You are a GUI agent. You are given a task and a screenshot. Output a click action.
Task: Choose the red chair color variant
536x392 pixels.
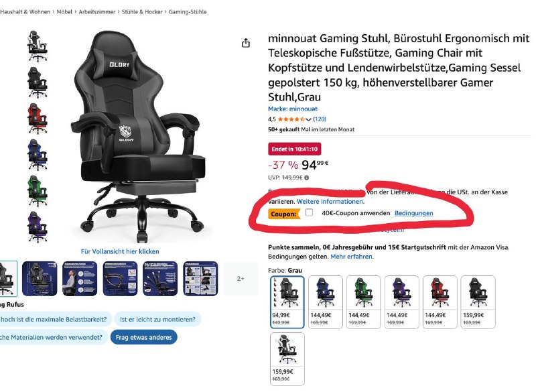440,302
